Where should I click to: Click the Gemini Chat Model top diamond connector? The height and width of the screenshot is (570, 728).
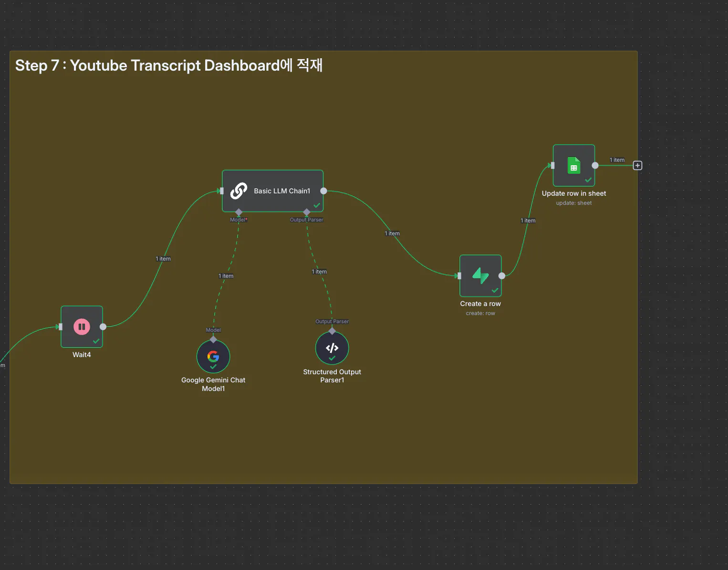[213, 339]
